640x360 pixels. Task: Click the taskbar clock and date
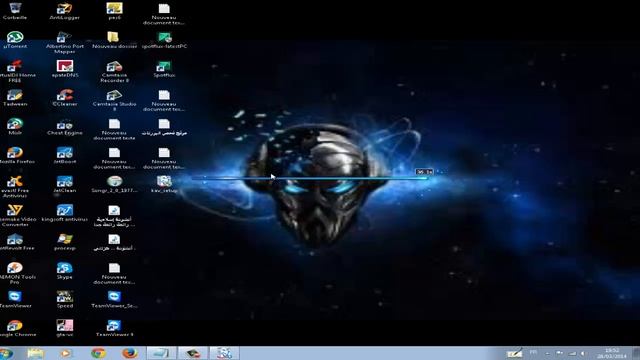coord(611,353)
